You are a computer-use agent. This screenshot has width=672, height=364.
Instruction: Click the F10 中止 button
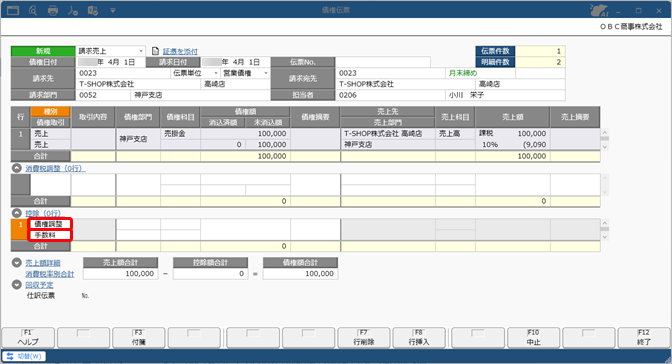tap(534, 338)
